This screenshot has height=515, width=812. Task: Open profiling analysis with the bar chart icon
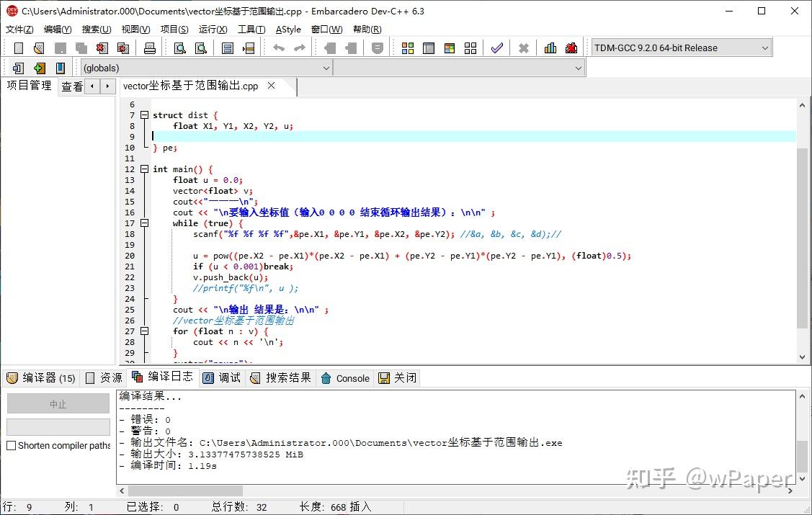coord(549,47)
